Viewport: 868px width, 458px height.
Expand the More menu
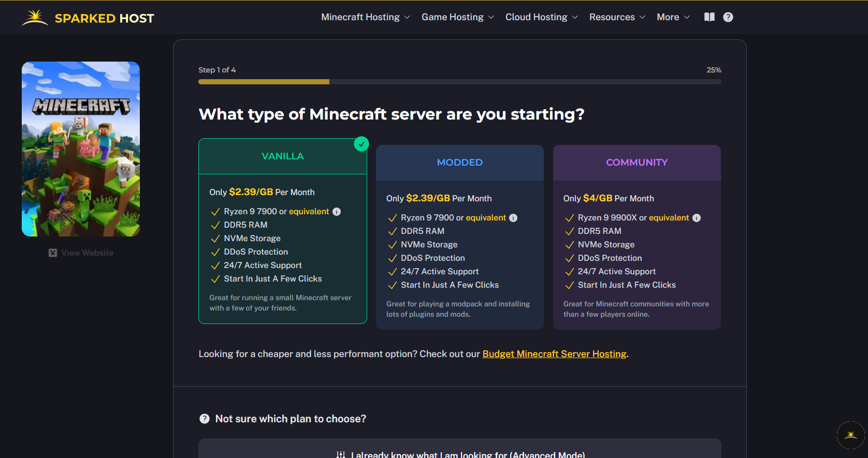click(673, 17)
